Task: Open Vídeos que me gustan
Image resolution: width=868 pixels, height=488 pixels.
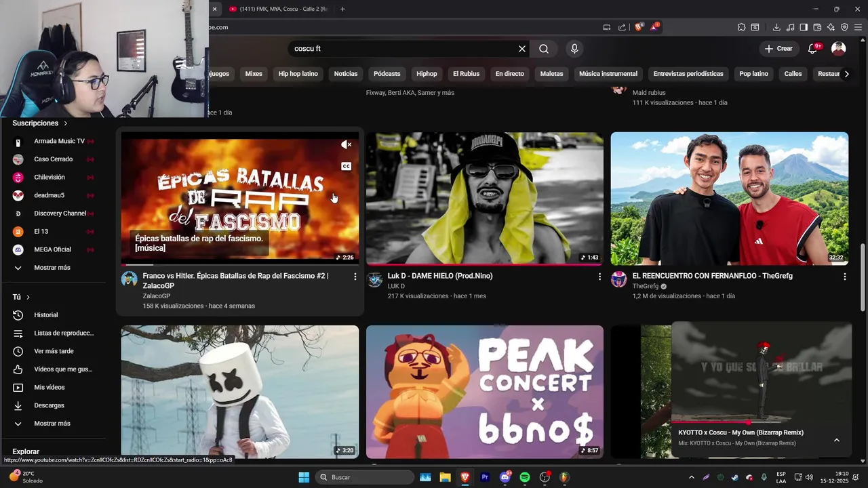Action: click(x=54, y=369)
